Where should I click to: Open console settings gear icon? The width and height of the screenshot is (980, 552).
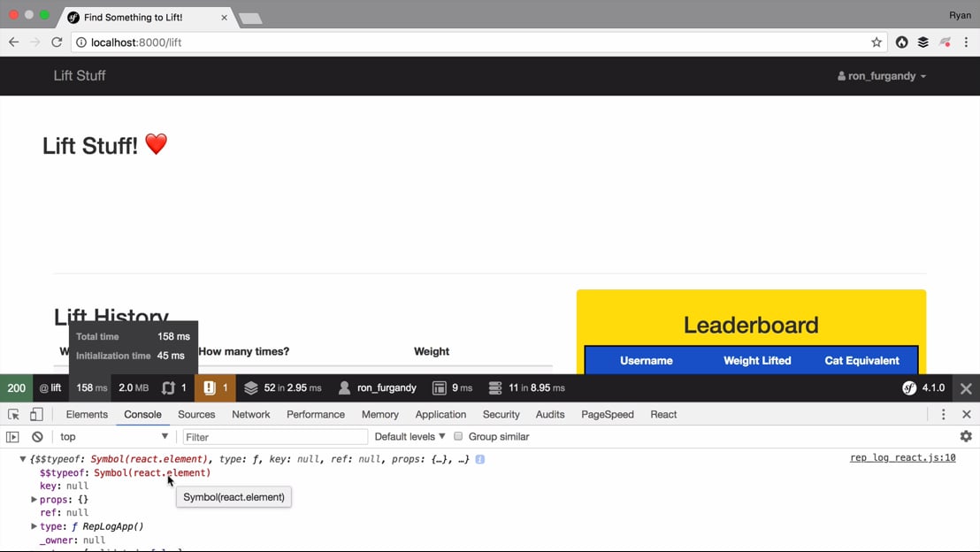point(966,436)
